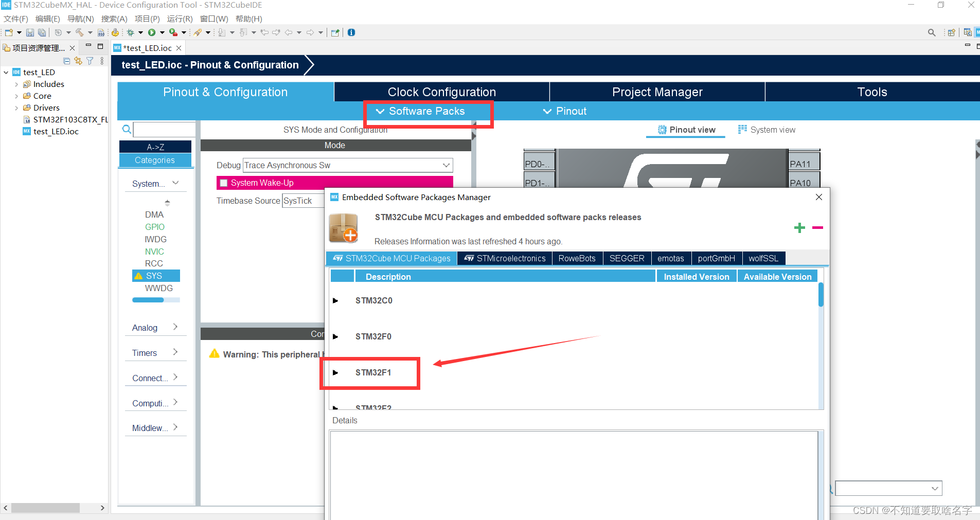Expand the Drivers folder in project tree
Viewport: 980px width, 520px height.
point(16,108)
